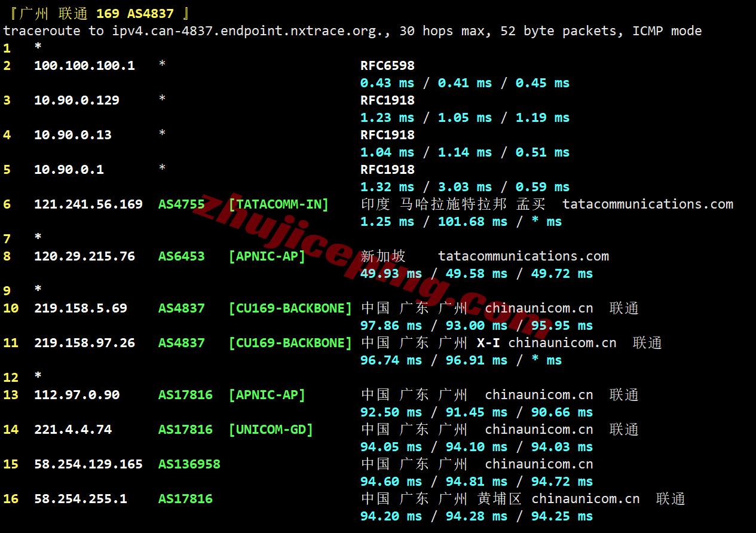Click RFC1918 on hop 3
Image resolution: width=756 pixels, height=533 pixels.
pyautogui.click(x=387, y=100)
